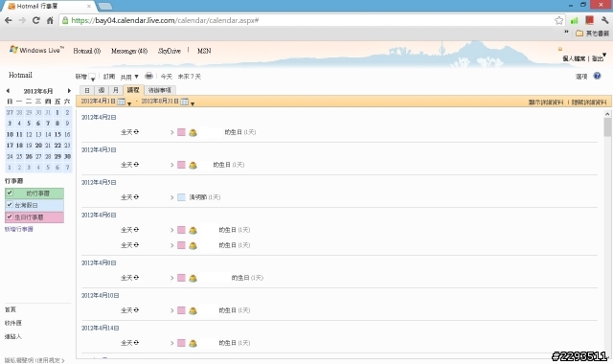613x364 pixels.
Task: Expand the 2012年4月8日 birthday event
Action: (x=171, y=278)
